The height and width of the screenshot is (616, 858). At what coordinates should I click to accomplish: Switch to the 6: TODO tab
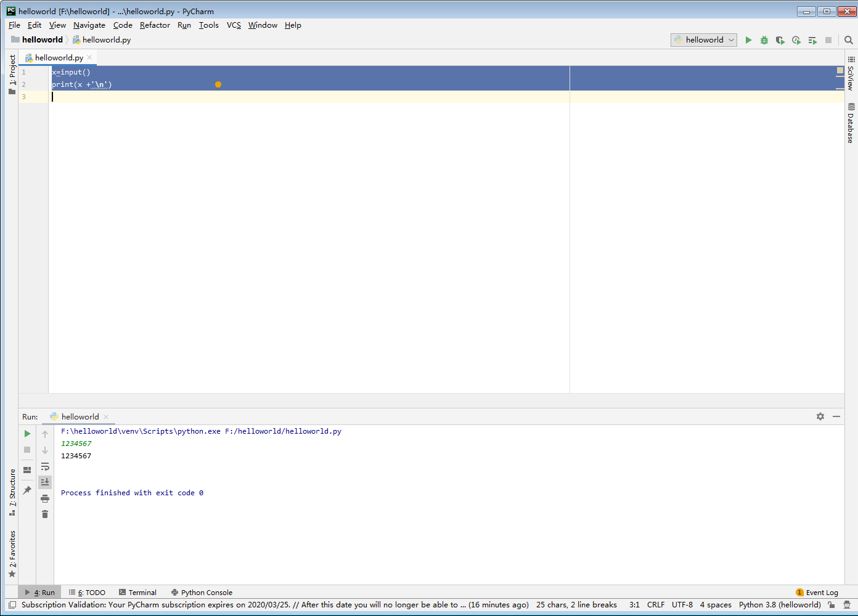[87, 593]
